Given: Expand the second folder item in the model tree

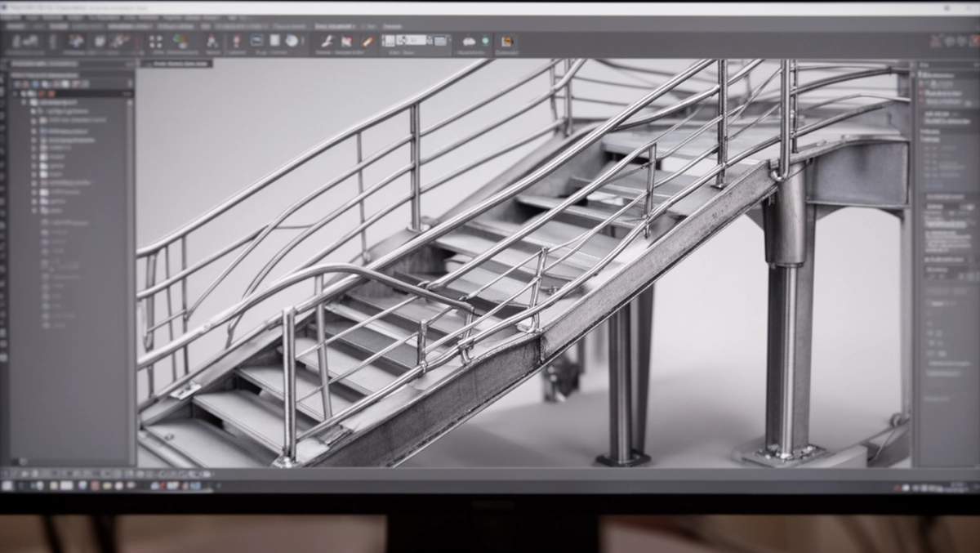Looking at the screenshot, I should tap(34, 121).
